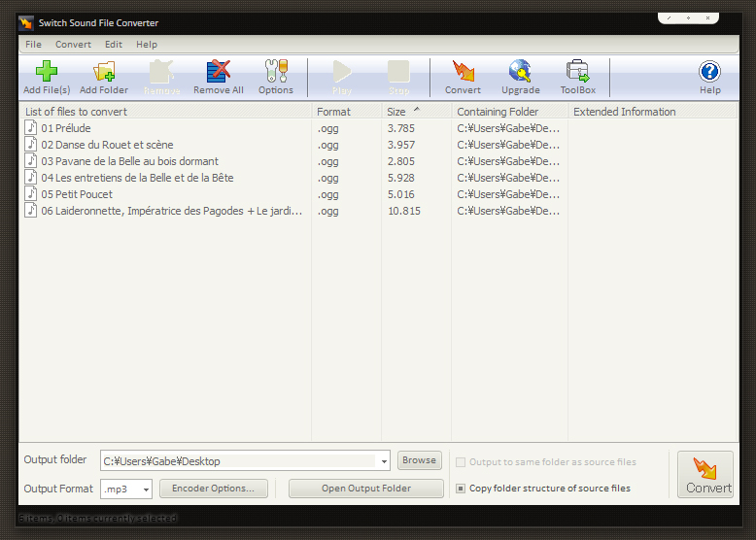Open the Convert menu
The width and height of the screenshot is (756, 540).
(73, 45)
